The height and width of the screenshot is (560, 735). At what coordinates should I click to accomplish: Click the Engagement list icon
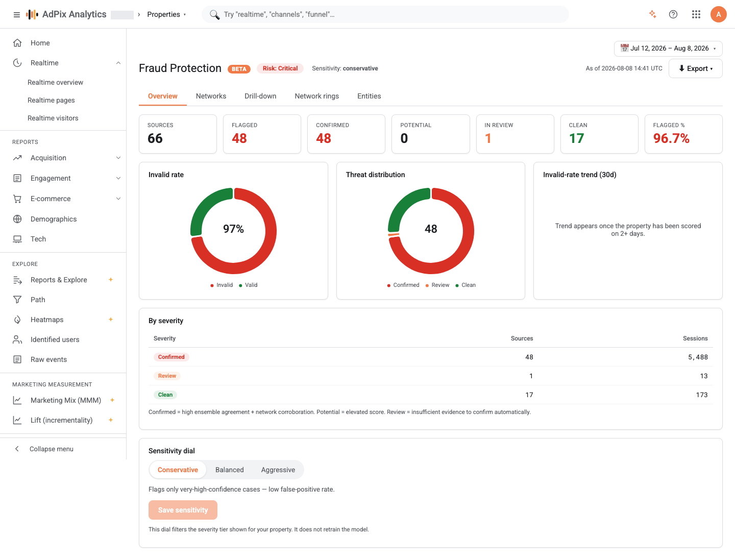(17, 178)
